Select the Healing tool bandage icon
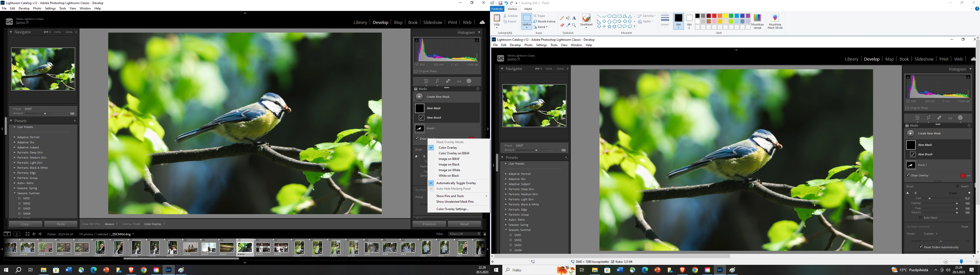The image size is (980, 275). (448, 81)
